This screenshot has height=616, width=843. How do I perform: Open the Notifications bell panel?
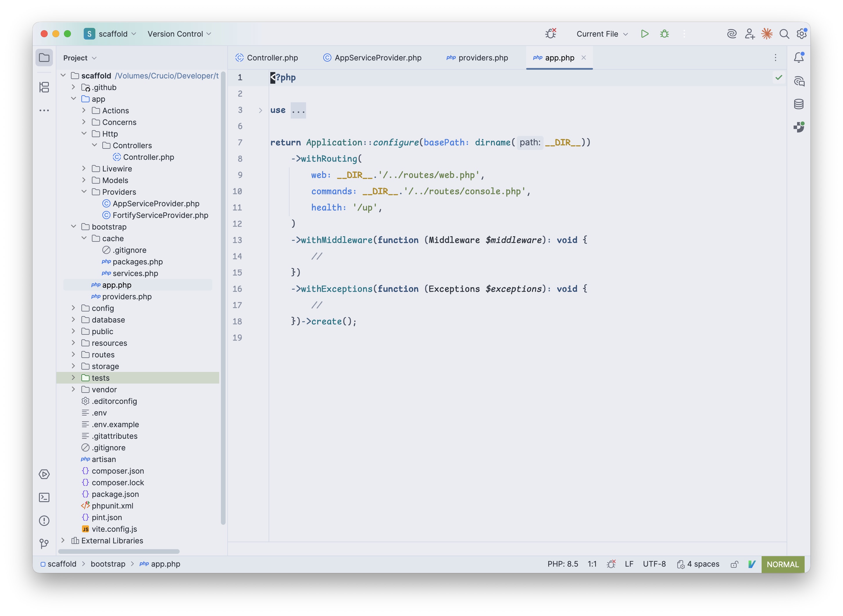pyautogui.click(x=799, y=58)
